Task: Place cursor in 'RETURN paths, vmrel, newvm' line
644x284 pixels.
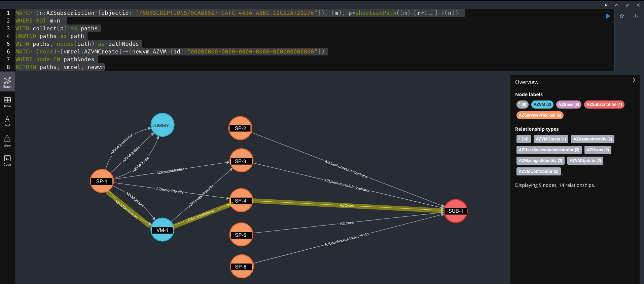Action: (x=60, y=67)
